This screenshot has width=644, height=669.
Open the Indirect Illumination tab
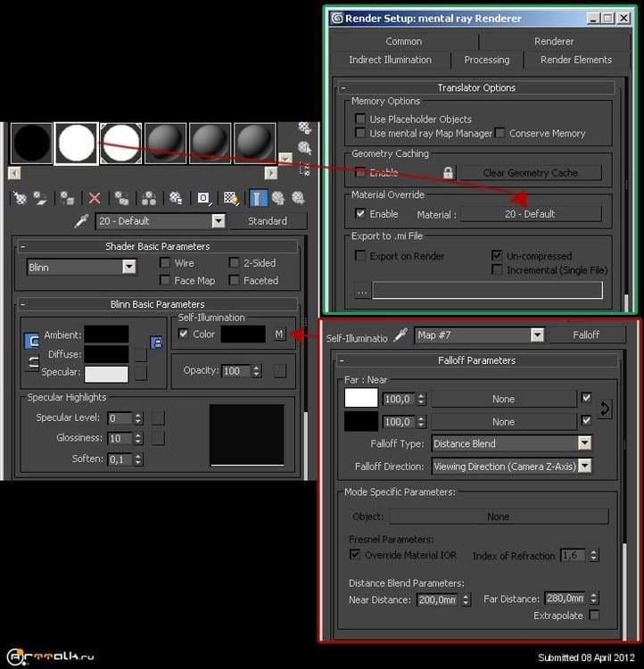[390, 60]
